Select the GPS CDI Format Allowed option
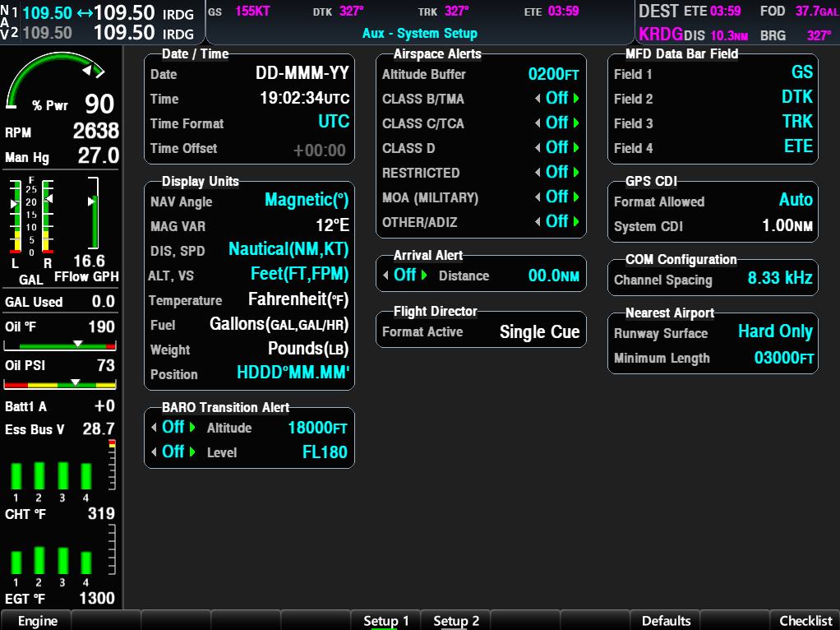 (x=796, y=200)
